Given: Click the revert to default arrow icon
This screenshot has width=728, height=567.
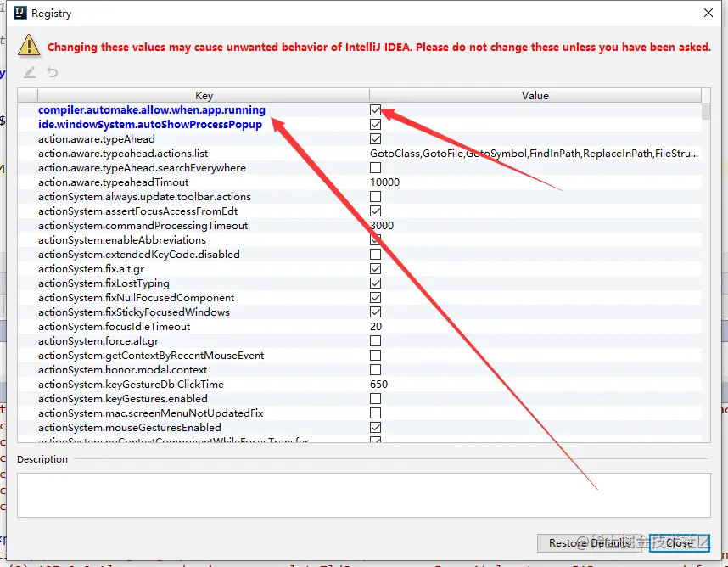Looking at the screenshot, I should click(x=52, y=72).
